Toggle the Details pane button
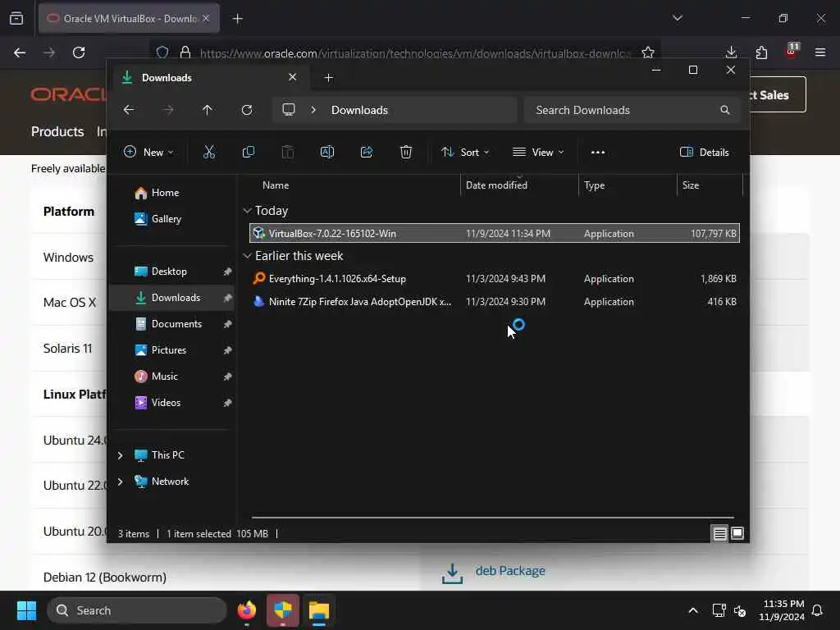The image size is (840, 630). (704, 152)
